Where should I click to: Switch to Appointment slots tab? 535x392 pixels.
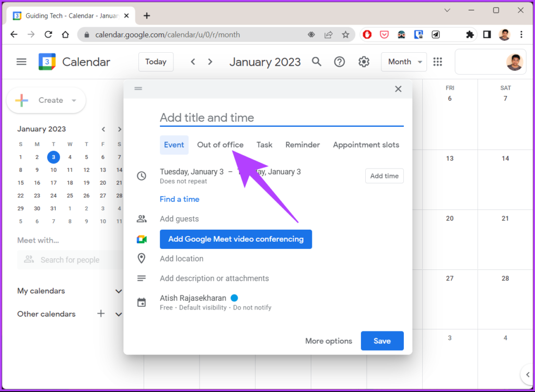click(x=366, y=145)
